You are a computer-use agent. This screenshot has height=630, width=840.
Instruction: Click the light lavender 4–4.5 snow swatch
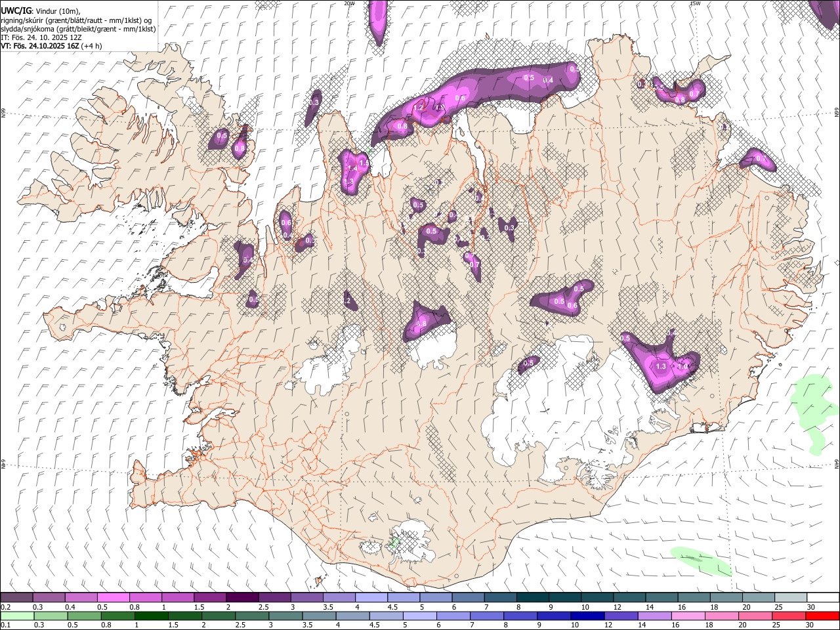[371, 597]
